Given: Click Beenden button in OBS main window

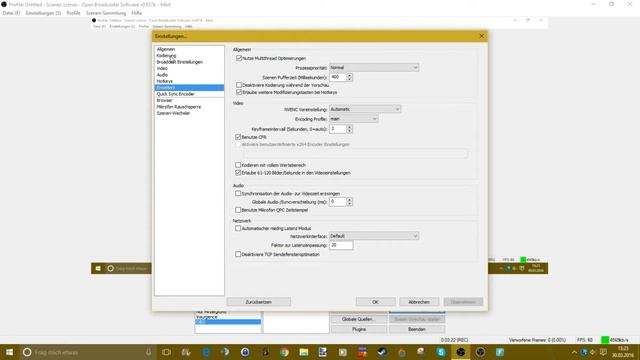Looking at the screenshot, I should [417, 329].
